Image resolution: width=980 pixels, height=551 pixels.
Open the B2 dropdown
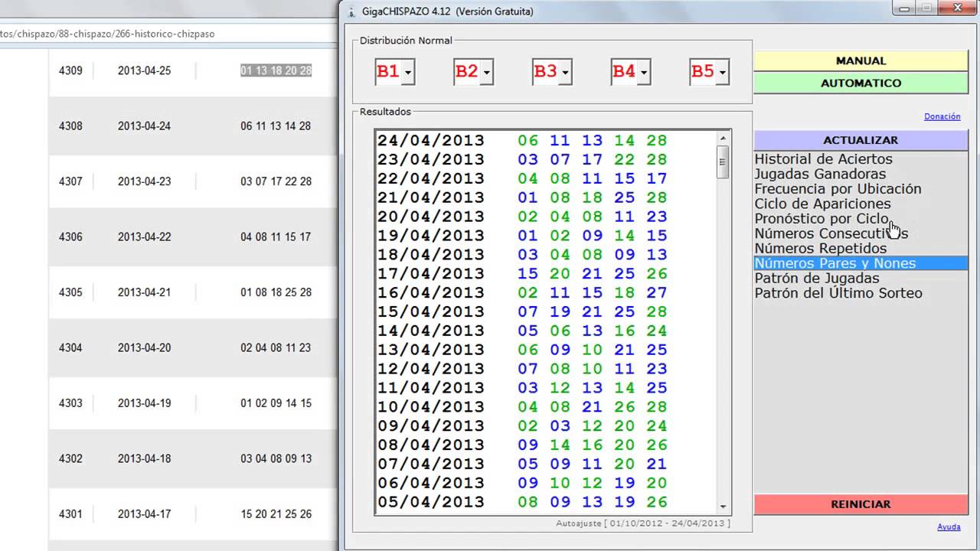[487, 73]
